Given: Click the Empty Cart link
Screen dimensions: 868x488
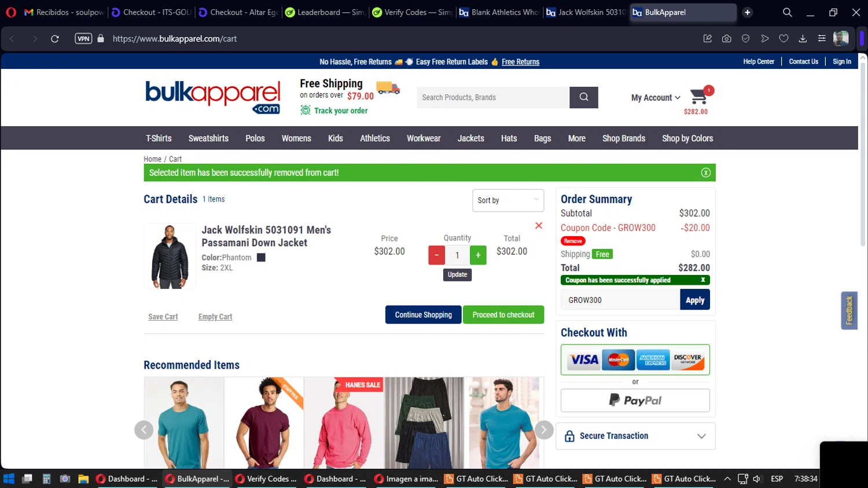Looking at the screenshot, I should [x=215, y=317].
